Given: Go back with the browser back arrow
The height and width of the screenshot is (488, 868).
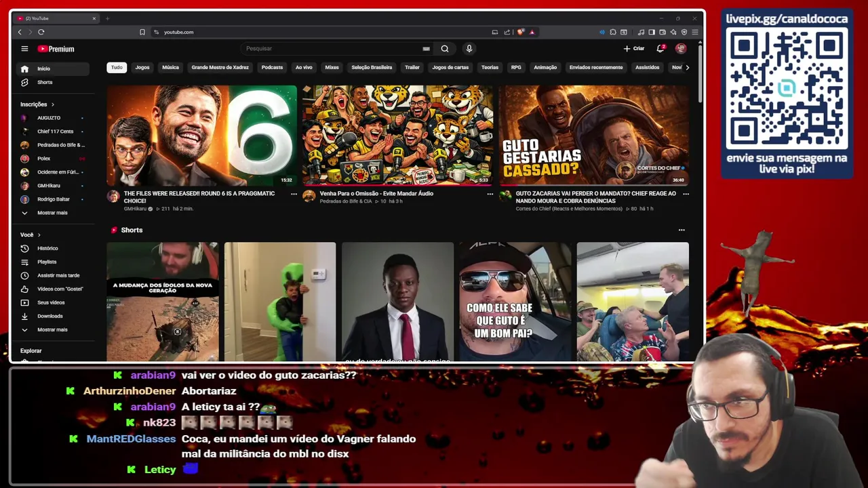Looking at the screenshot, I should pyautogui.click(x=20, y=32).
